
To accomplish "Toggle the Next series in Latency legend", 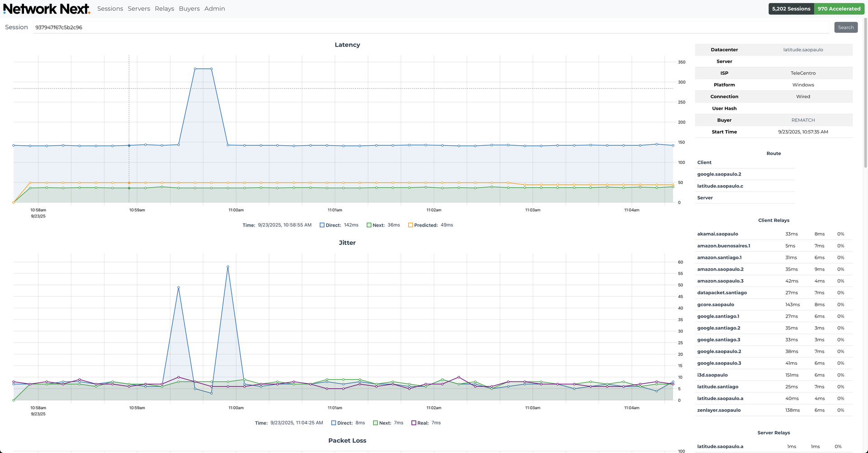I will pos(383,225).
